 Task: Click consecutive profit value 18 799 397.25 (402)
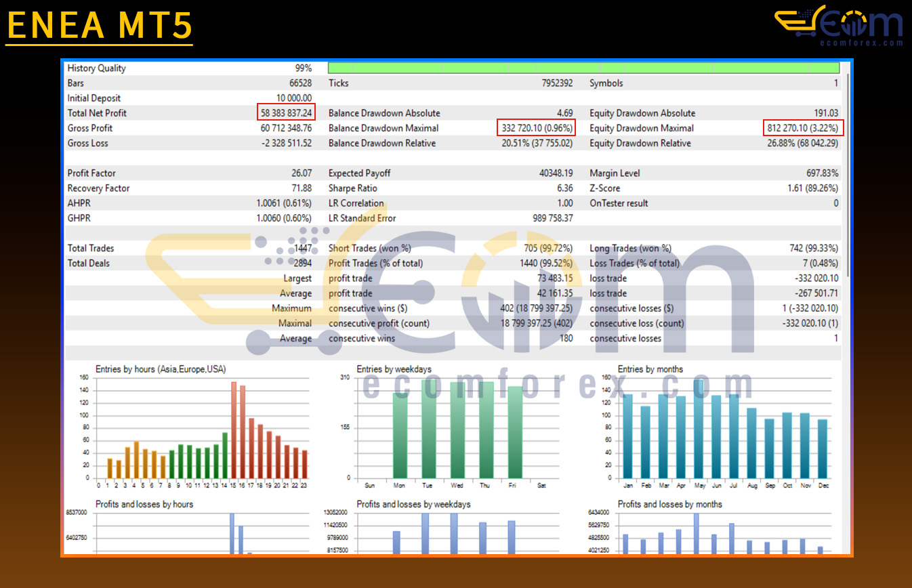pyautogui.click(x=537, y=323)
